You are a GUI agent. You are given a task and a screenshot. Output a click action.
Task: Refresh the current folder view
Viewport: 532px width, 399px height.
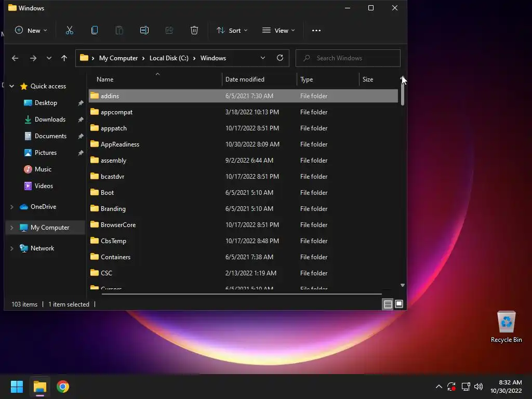point(280,58)
